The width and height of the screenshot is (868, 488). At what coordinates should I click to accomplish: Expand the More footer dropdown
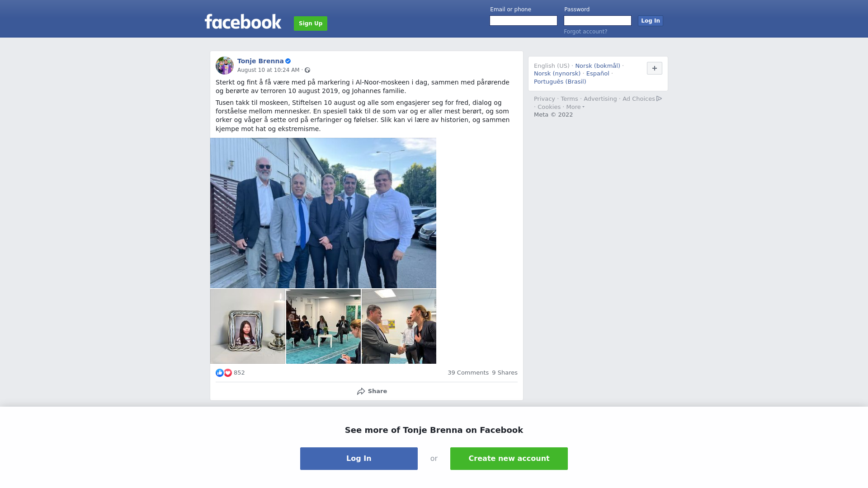[576, 107]
